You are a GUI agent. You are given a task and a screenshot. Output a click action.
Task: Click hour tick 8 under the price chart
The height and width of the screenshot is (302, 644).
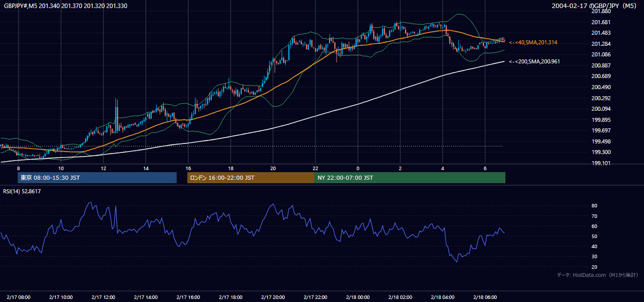point(19,168)
